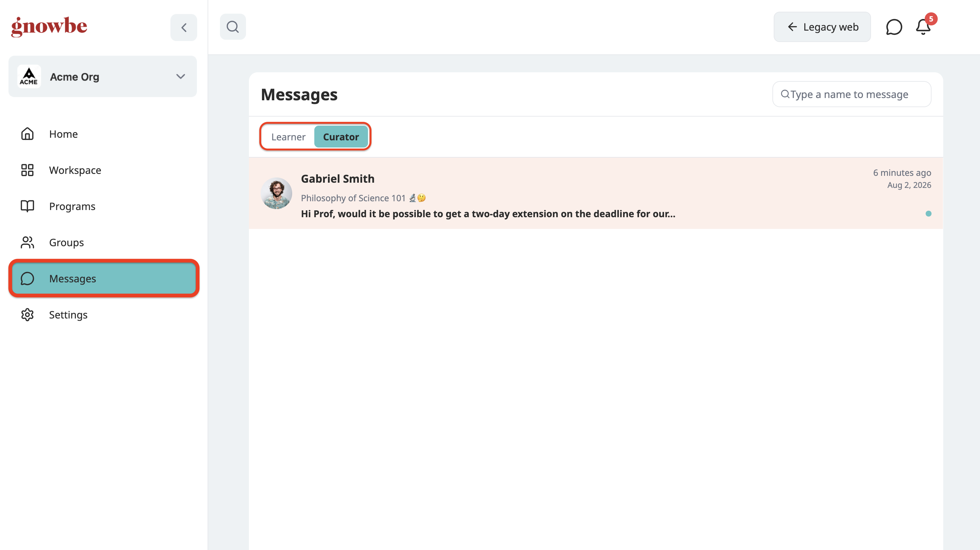Collapse the sidebar with the chevron button
This screenshot has height=550, width=980.
coord(184,27)
